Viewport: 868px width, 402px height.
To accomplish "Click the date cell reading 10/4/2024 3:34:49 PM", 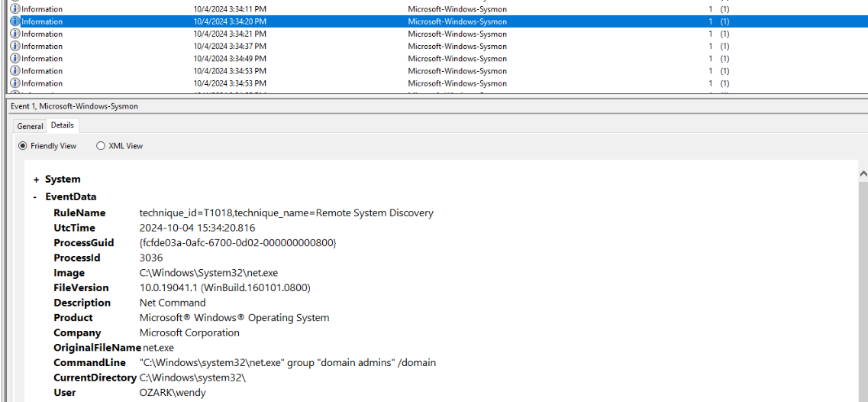I will tap(229, 58).
